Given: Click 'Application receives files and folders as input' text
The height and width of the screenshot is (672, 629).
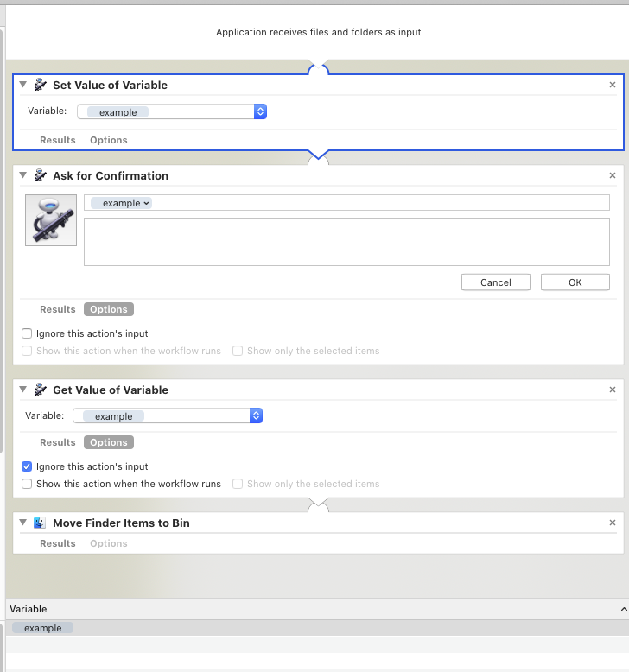Looking at the screenshot, I should (x=319, y=32).
